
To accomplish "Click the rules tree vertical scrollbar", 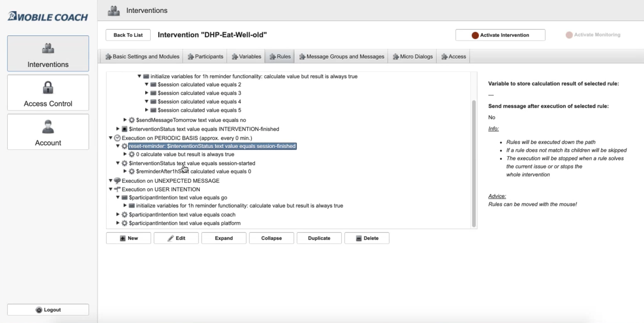I will click(x=474, y=163).
